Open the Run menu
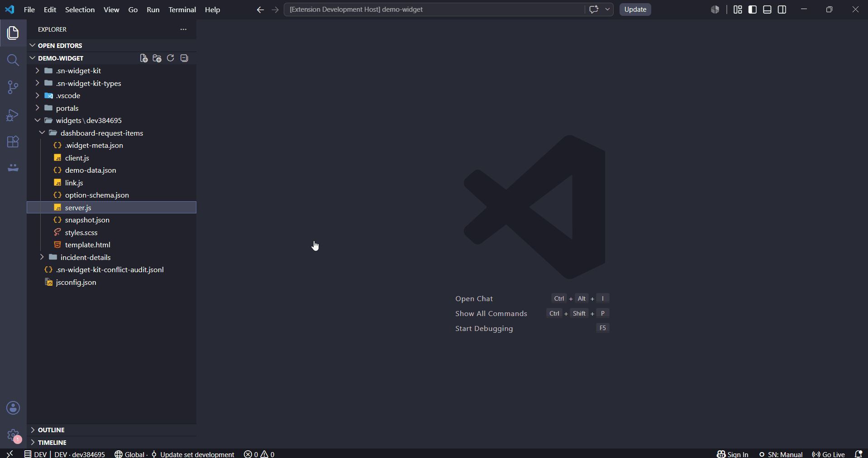 coord(153,9)
